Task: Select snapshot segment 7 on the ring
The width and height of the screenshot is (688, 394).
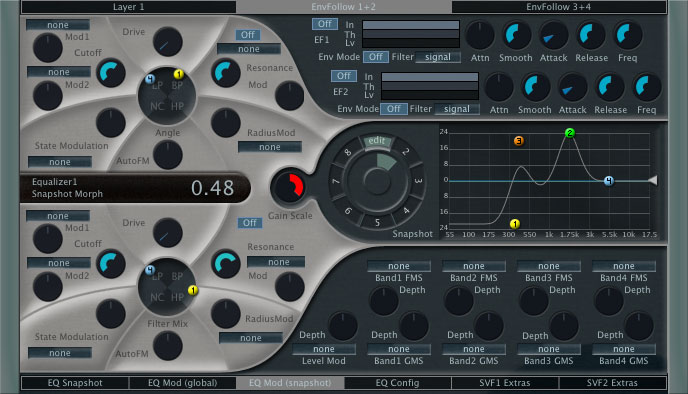Action: click(x=336, y=181)
